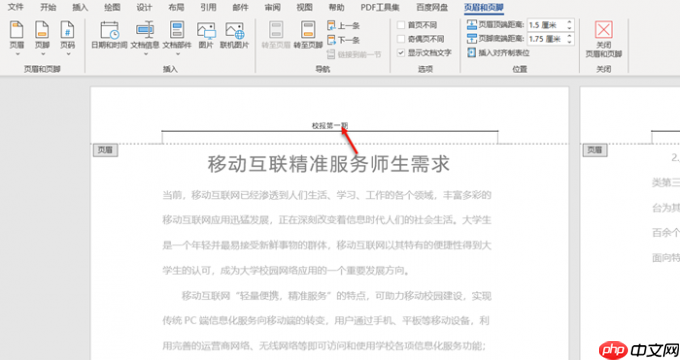Switch to 帮助 tab

click(336, 7)
